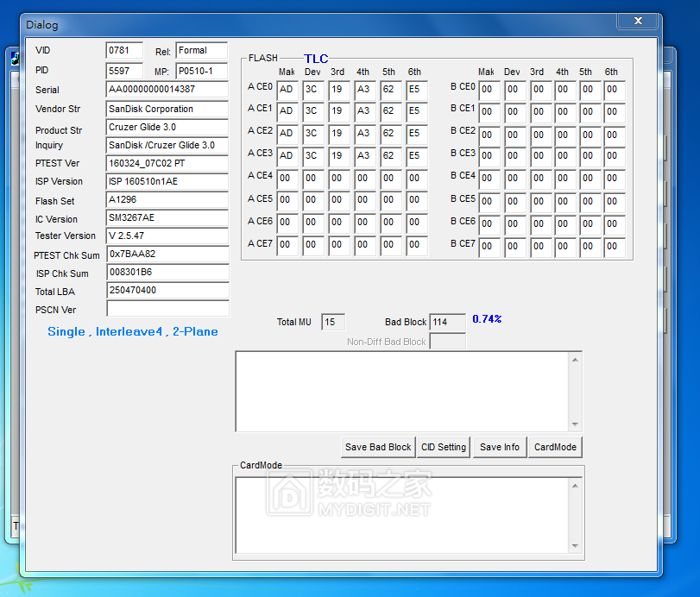Image resolution: width=700 pixels, height=597 pixels.
Task: Click the Save Bad Block button
Action: coord(378,447)
